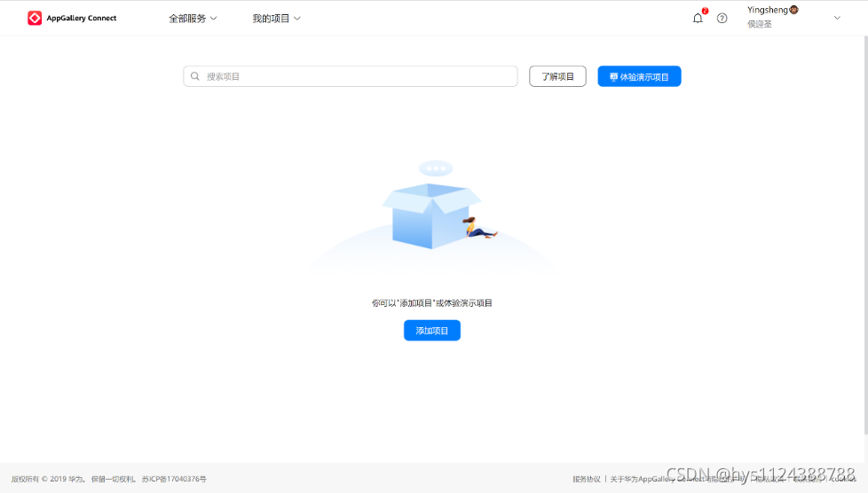Click the 添加项目 button
Image resolution: width=868 pixels, height=493 pixels.
click(432, 331)
